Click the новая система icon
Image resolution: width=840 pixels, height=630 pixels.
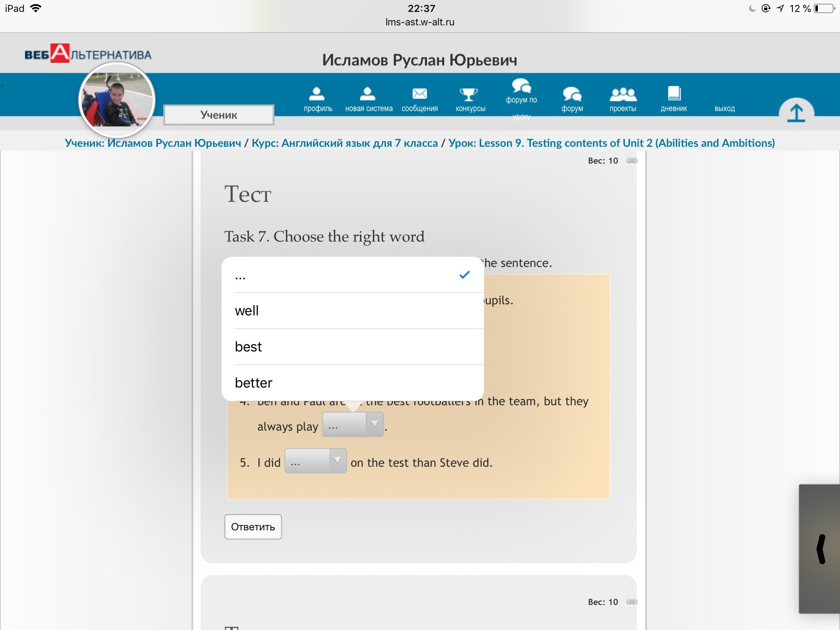click(368, 94)
